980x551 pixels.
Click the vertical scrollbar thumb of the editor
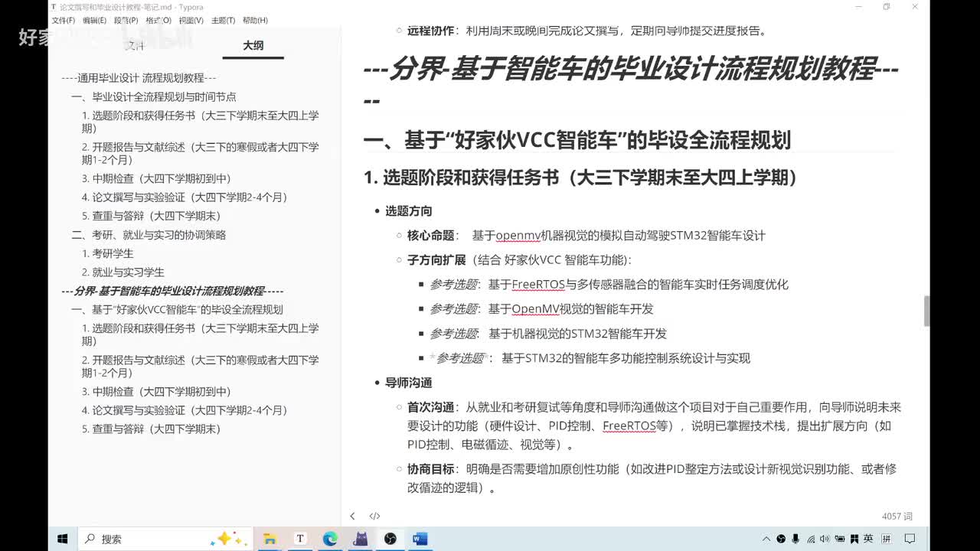pos(926,311)
